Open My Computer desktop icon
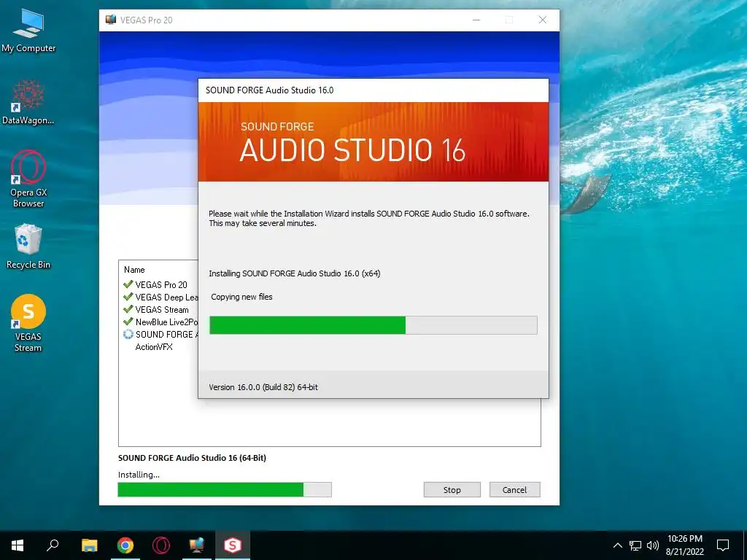747x560 pixels. pos(28,31)
